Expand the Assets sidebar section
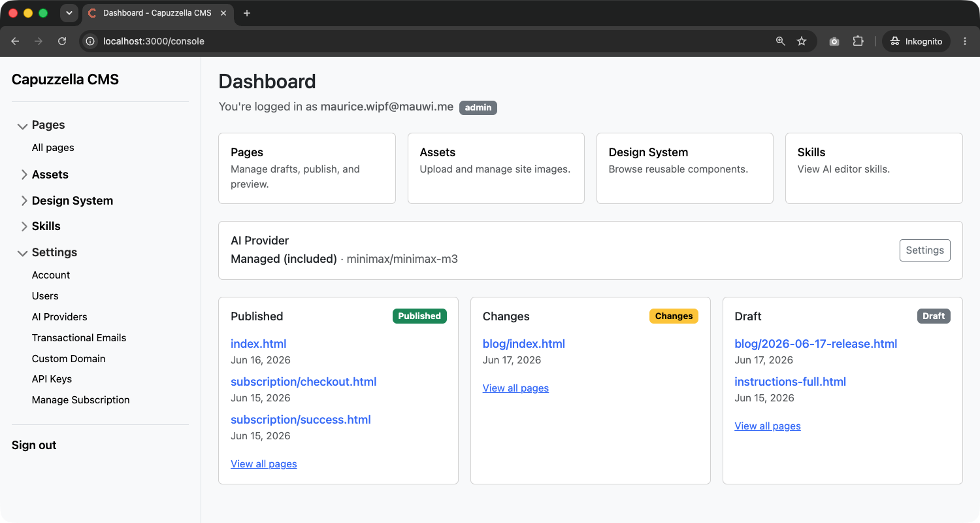980x523 pixels. [24, 175]
